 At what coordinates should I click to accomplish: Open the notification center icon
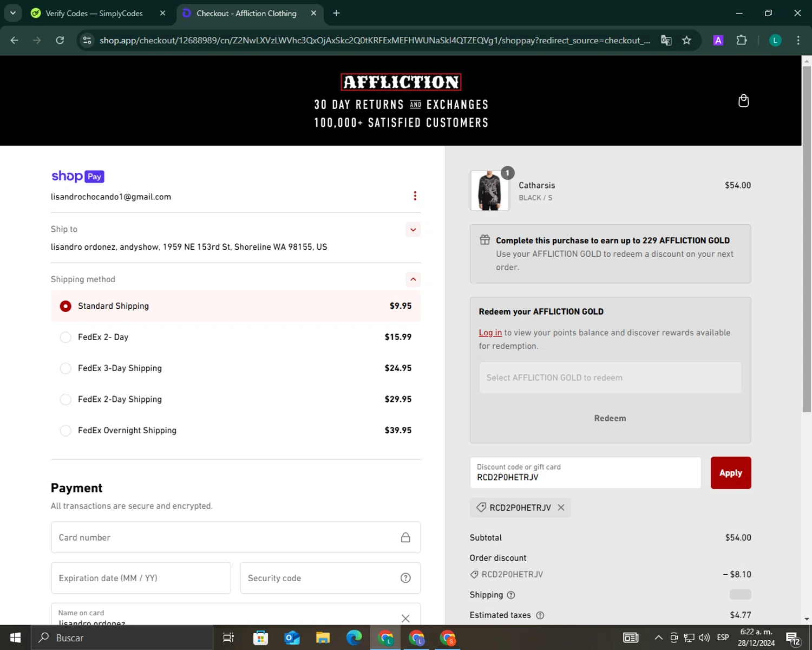coord(793,638)
